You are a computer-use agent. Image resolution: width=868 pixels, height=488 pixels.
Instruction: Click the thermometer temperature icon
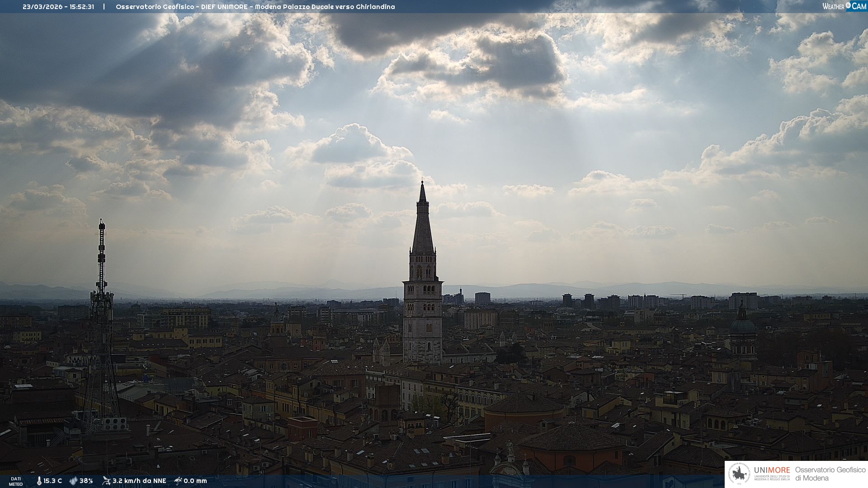click(39, 481)
